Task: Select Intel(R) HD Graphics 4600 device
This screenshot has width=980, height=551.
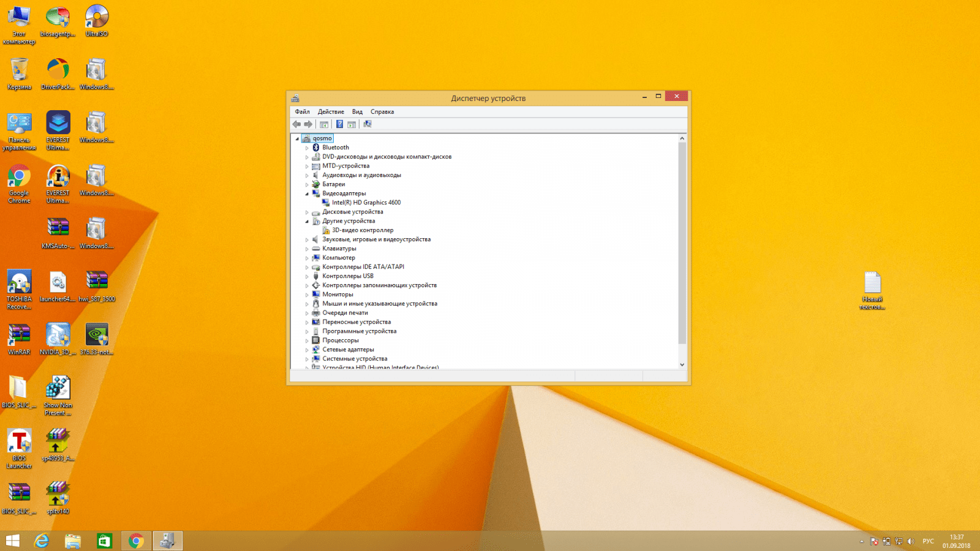Action: (366, 203)
